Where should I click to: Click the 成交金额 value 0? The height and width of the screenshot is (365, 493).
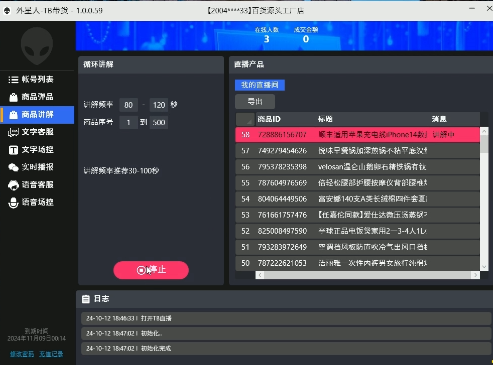(306, 39)
